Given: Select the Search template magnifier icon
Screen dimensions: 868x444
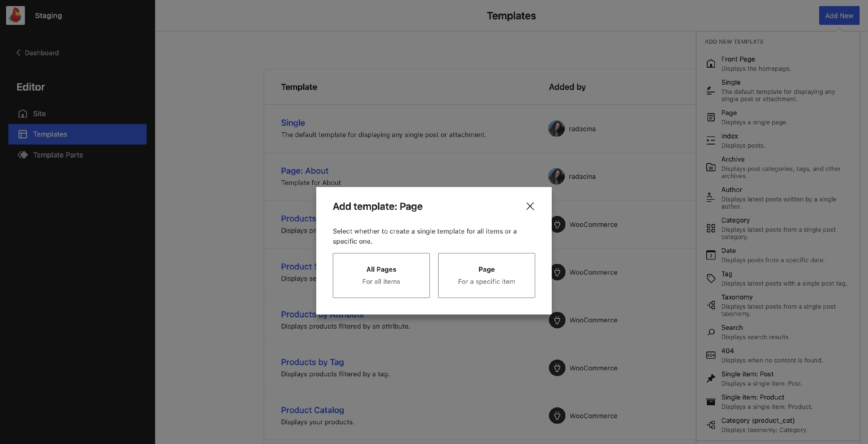Looking at the screenshot, I should [711, 332].
